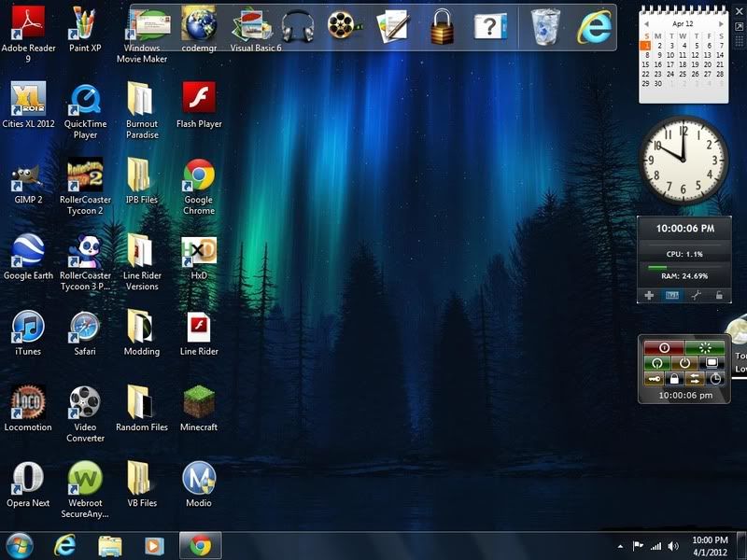The image size is (747, 560).
Task: Launch the film reel icon in the dock
Action: click(344, 25)
